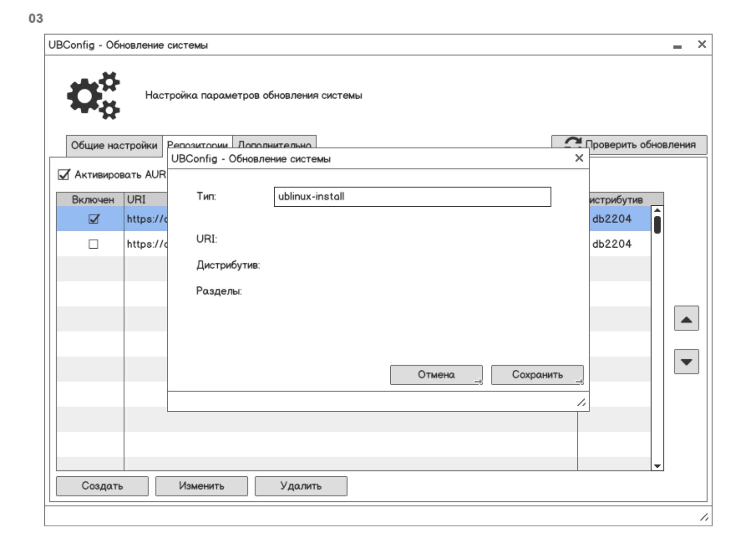
Task: Click the dialog resize grip corner
Action: point(582,403)
